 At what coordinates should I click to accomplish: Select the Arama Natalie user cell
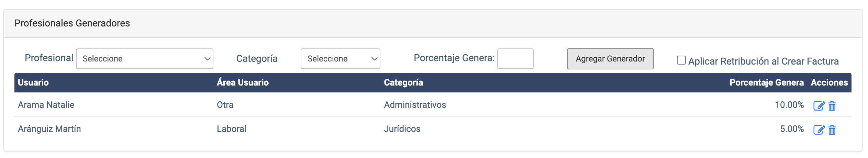46,105
